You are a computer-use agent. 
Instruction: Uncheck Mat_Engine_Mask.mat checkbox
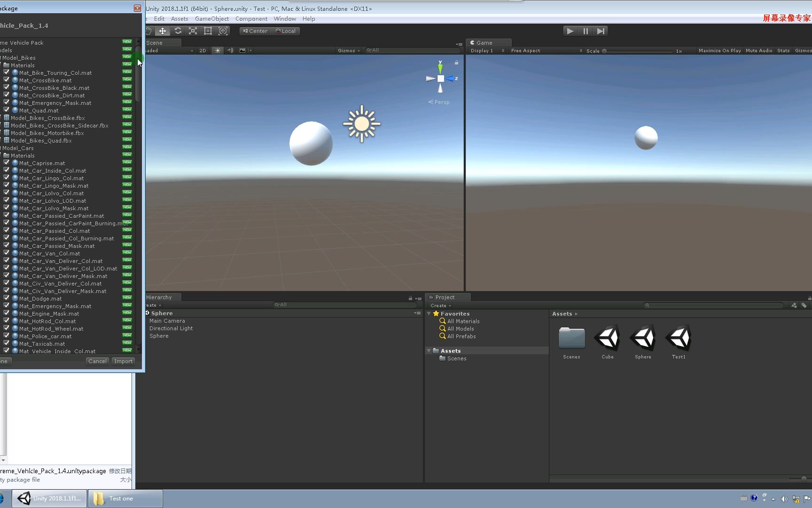7,313
